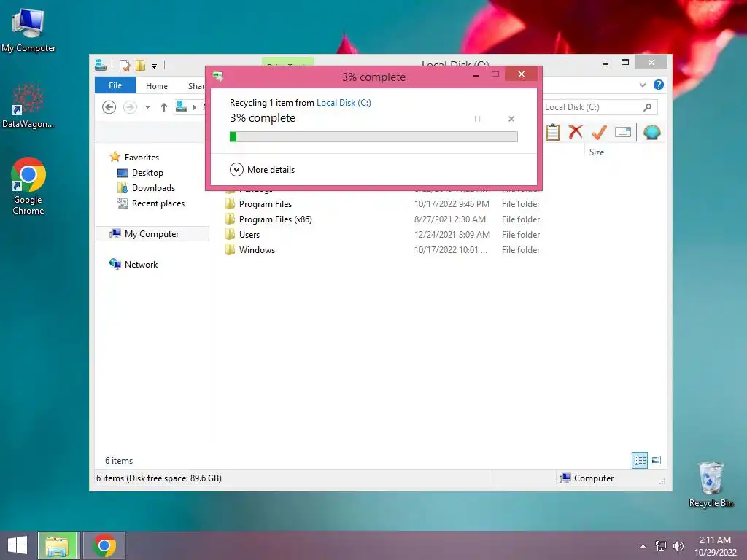
Task: Click the Users folder icon in the list
Action: point(230,234)
